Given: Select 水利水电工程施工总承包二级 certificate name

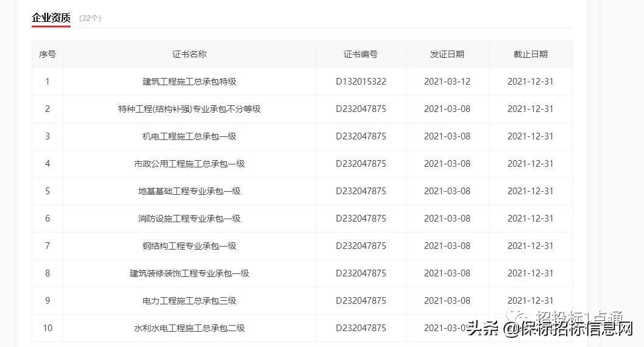Looking at the screenshot, I should (189, 328).
